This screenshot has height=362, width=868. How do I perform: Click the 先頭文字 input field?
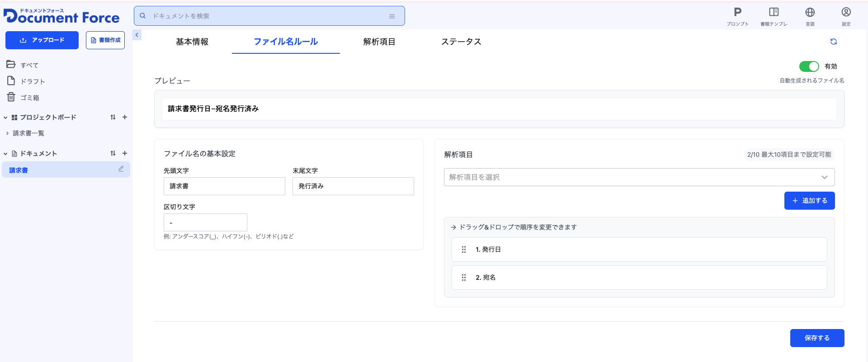point(224,186)
